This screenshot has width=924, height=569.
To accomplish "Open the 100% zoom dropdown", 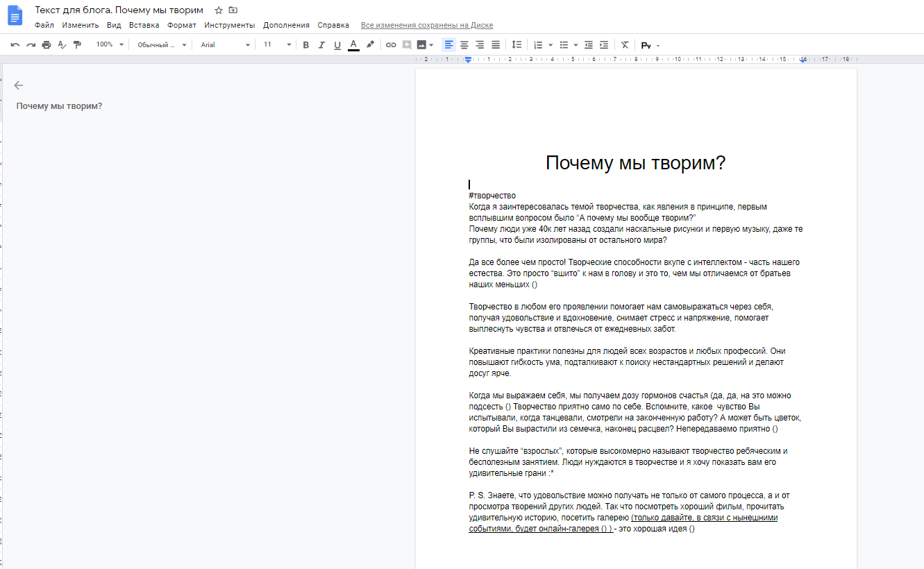I will point(110,44).
